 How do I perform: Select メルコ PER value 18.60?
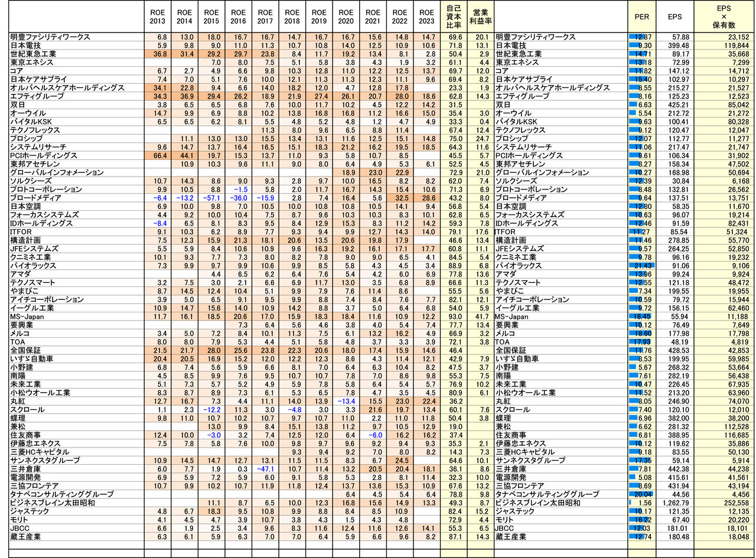coord(642,332)
